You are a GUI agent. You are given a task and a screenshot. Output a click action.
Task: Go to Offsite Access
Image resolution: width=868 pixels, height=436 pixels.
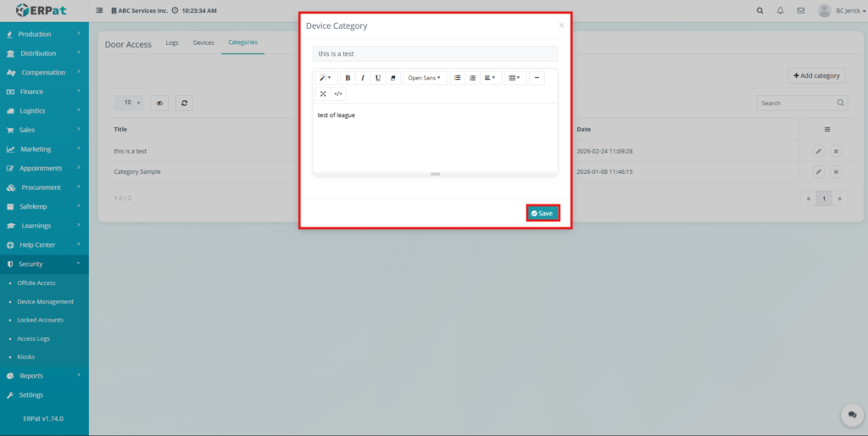pyautogui.click(x=36, y=283)
